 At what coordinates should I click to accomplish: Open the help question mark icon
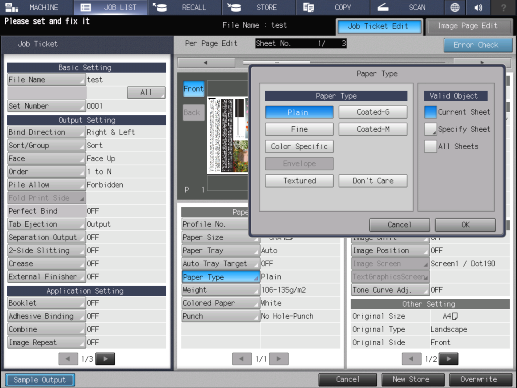(503, 7)
